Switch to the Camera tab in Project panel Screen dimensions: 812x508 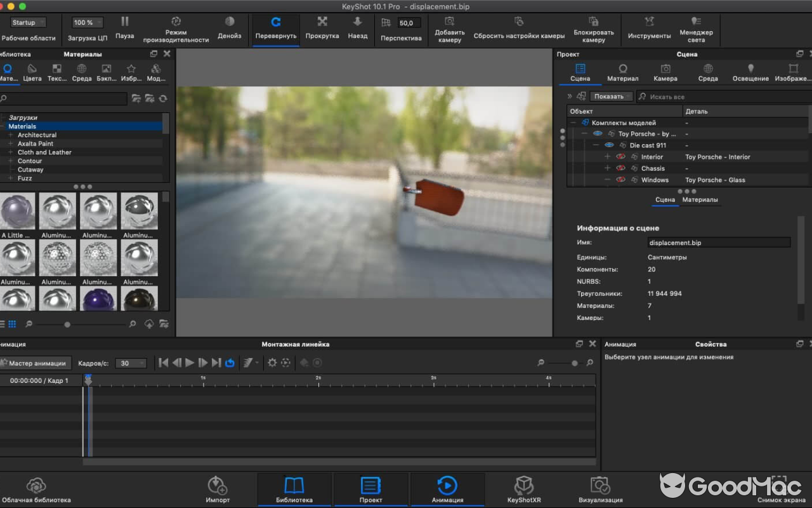[x=665, y=73]
